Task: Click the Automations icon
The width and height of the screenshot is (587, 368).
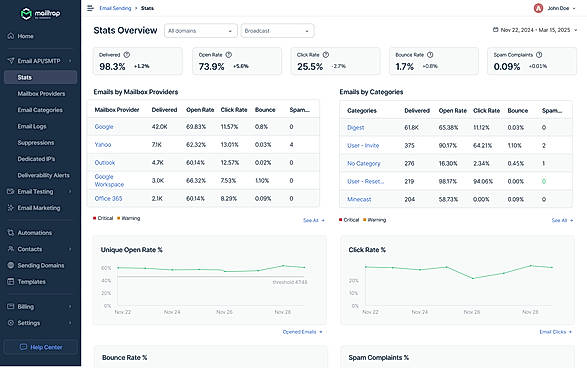Action: click(x=10, y=232)
